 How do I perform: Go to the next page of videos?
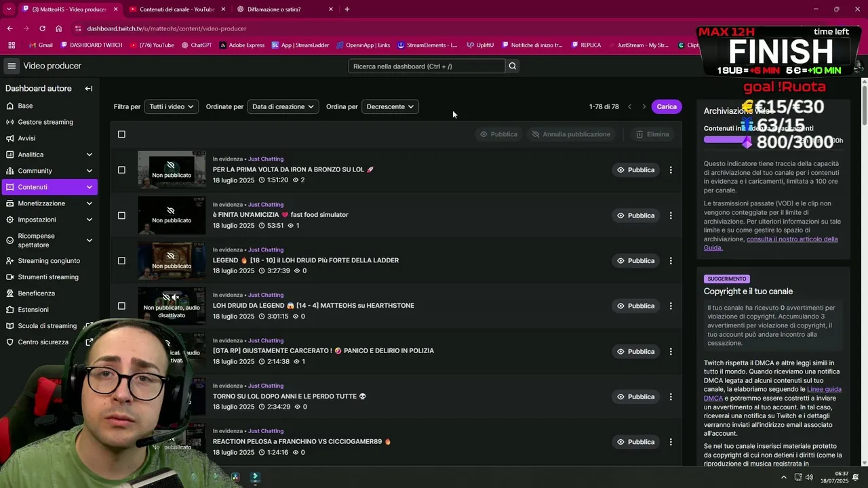(x=644, y=106)
